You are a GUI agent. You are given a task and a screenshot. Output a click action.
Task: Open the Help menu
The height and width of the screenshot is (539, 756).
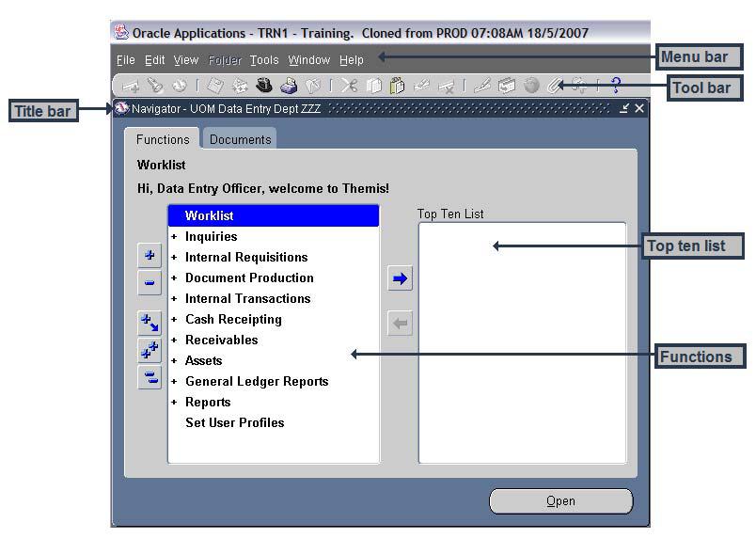point(351,60)
